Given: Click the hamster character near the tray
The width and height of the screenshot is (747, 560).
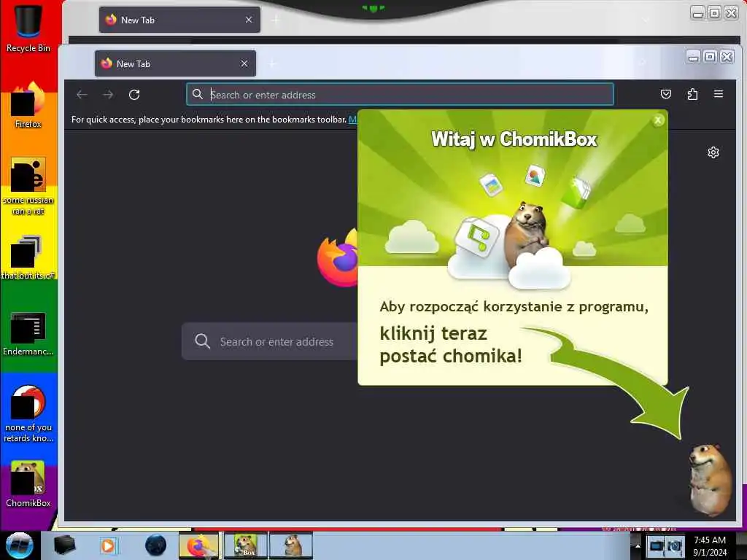Looking at the screenshot, I should [x=709, y=480].
